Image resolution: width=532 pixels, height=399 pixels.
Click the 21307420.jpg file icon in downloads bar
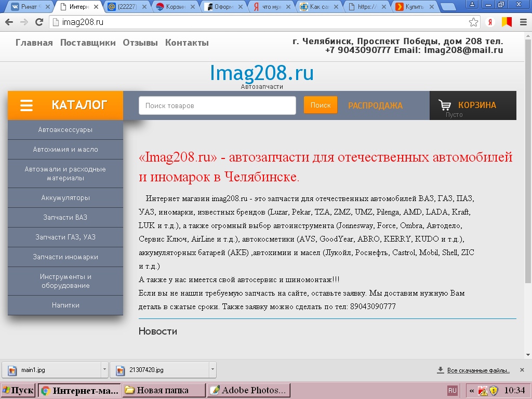click(120, 370)
